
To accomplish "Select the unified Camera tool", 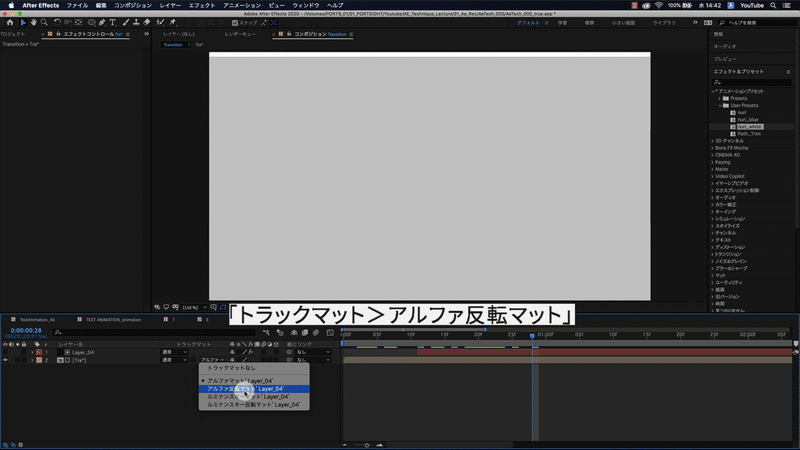I will pyautogui.click(x=67, y=22).
